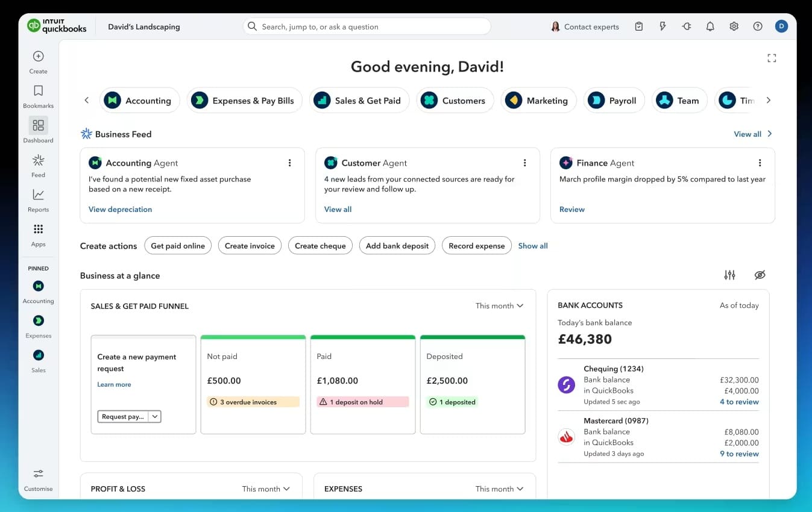Select the Dashboard sidebar icon
This screenshot has height=512, width=812.
38,125
